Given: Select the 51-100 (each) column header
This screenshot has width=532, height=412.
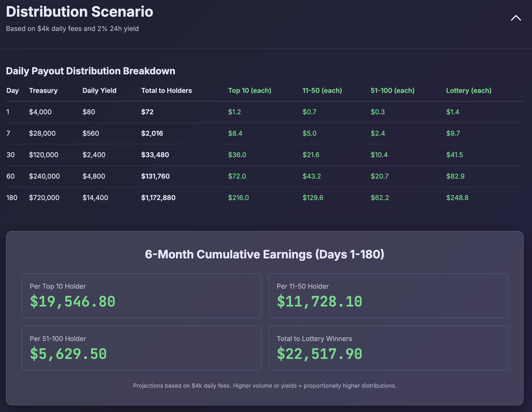Looking at the screenshot, I should pos(392,90).
